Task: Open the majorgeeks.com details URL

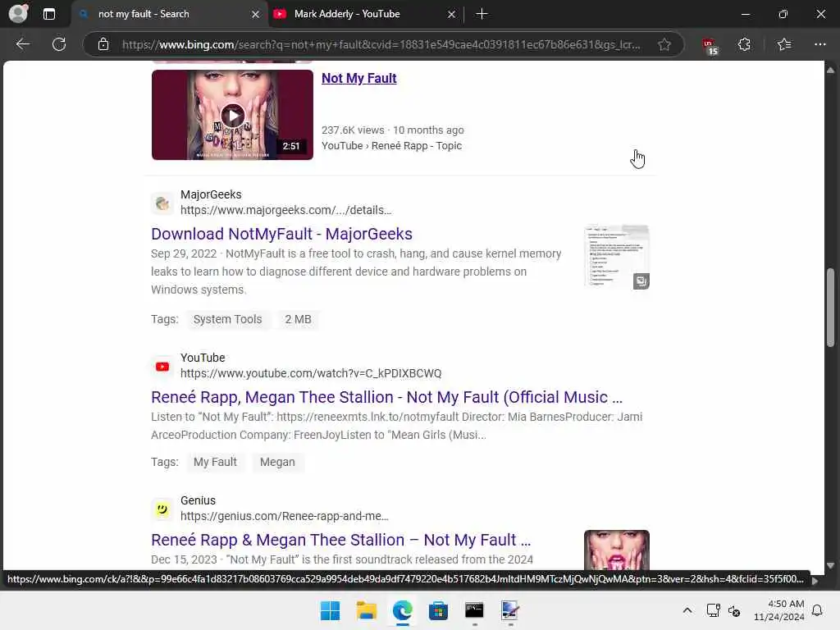Action: point(286,210)
